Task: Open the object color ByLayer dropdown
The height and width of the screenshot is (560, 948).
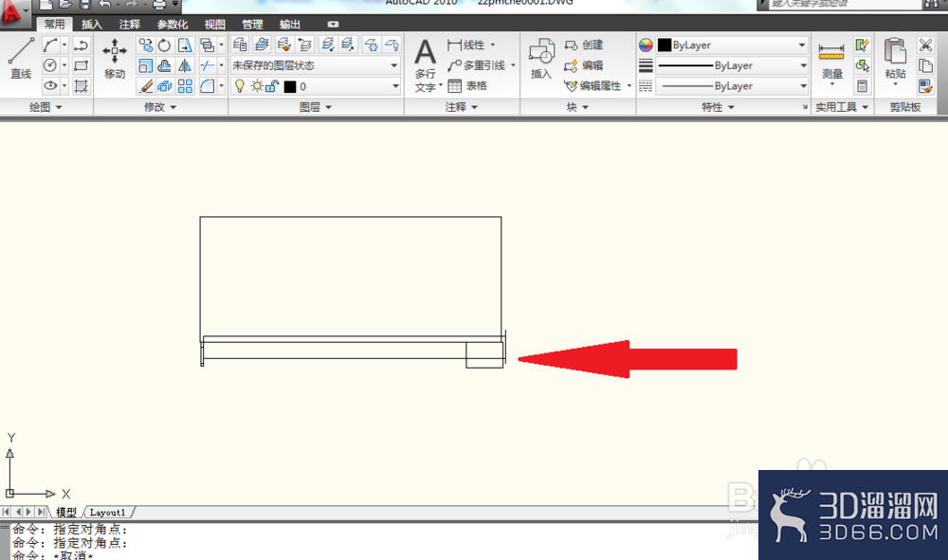Action: pyautogui.click(x=732, y=45)
